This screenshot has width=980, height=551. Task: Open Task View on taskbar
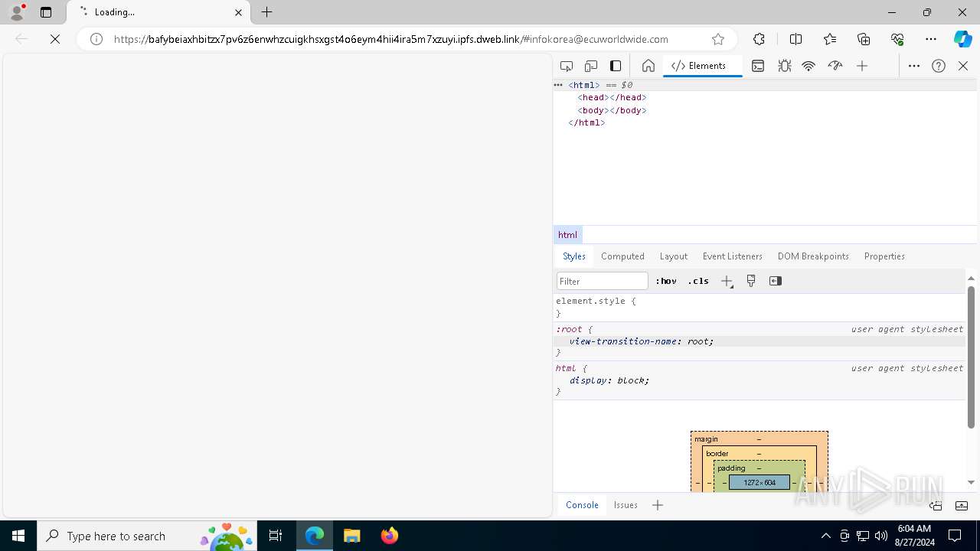click(276, 536)
